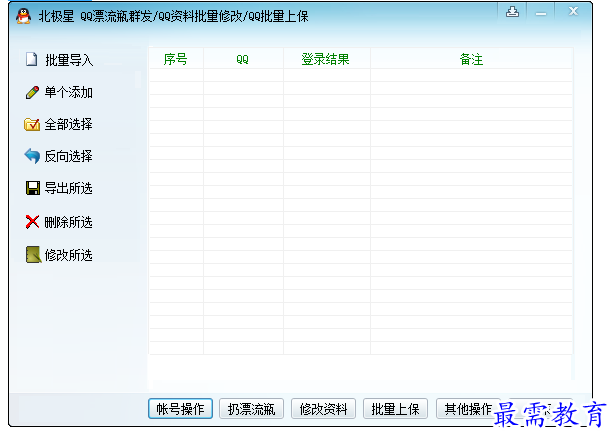Click the 批量上保 button
Screen dimensions: 615x446
[395, 409]
